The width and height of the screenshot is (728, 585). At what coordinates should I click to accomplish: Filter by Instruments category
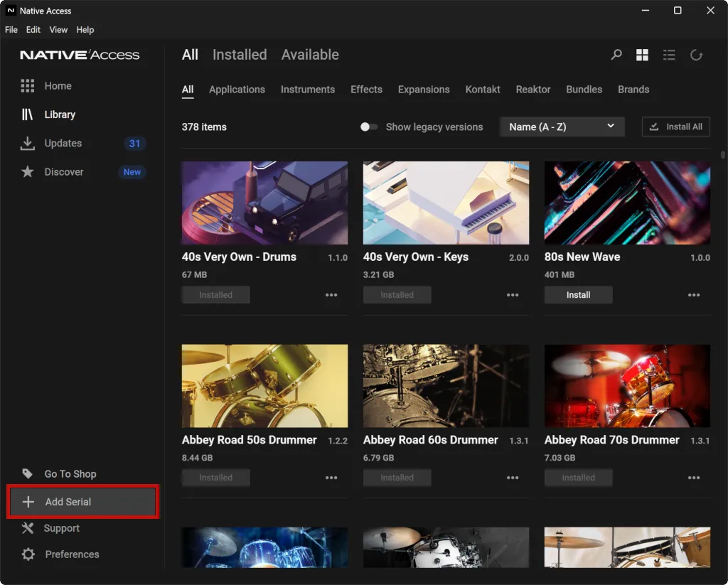pyautogui.click(x=308, y=90)
